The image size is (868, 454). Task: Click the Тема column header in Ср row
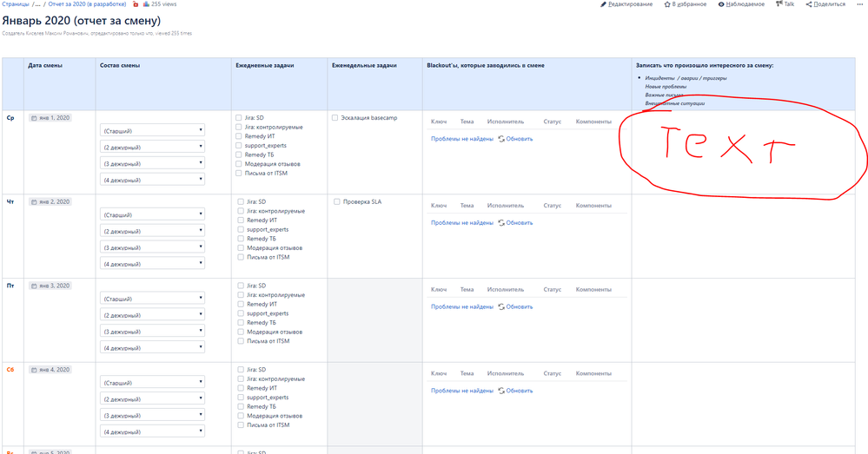pyautogui.click(x=467, y=122)
